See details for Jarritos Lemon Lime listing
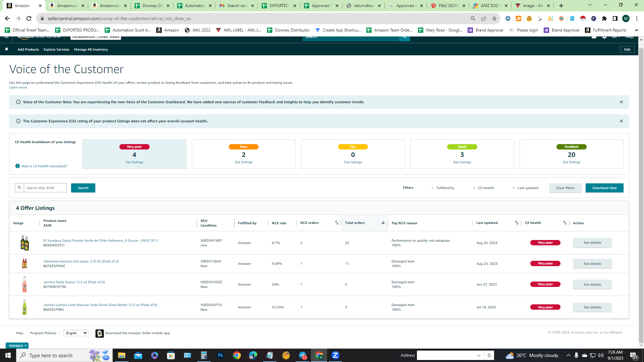 (x=592, y=307)
